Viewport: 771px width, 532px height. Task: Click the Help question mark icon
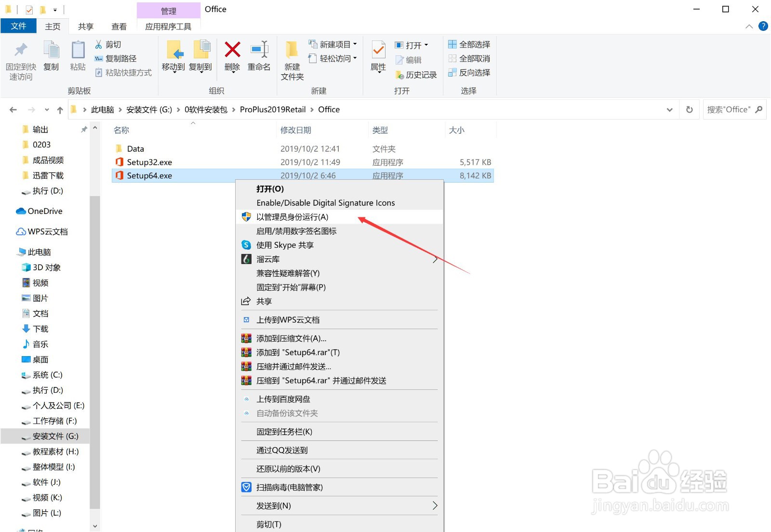[x=763, y=26]
